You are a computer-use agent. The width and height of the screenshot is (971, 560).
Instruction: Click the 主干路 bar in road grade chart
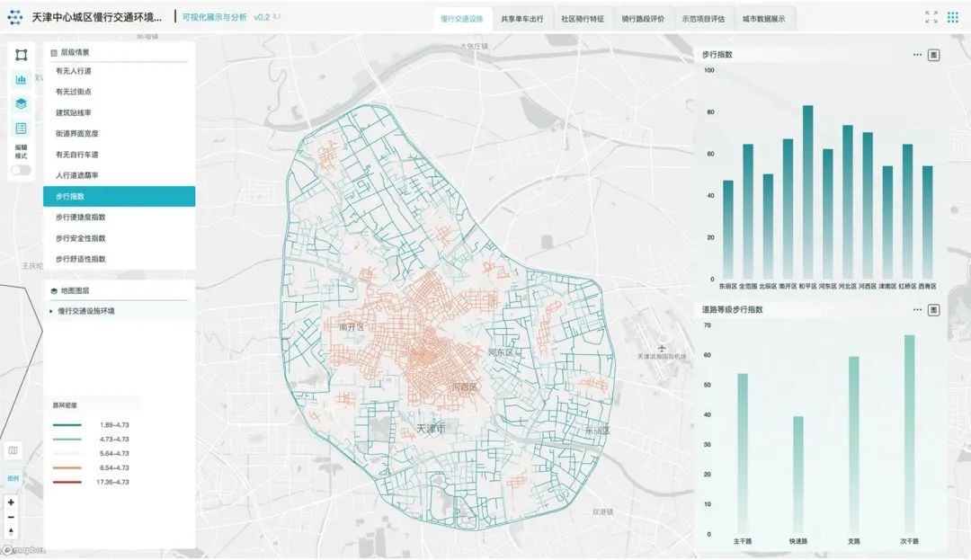tap(743, 454)
